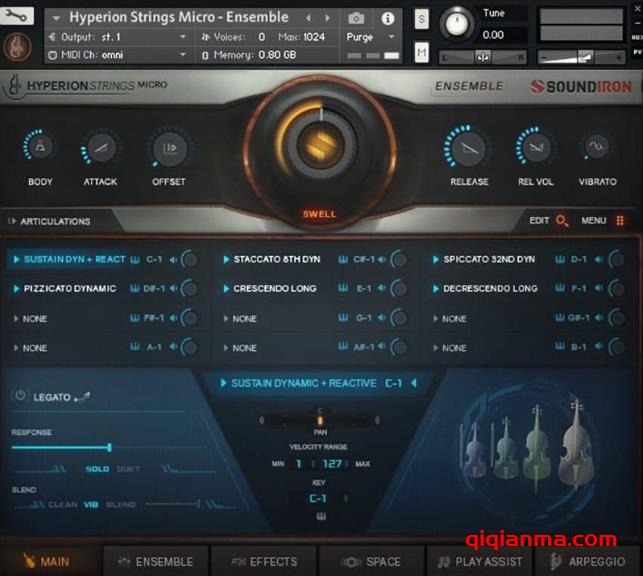This screenshot has height=576, width=643.
Task: Click the Soundiron logo
Action: (581, 87)
